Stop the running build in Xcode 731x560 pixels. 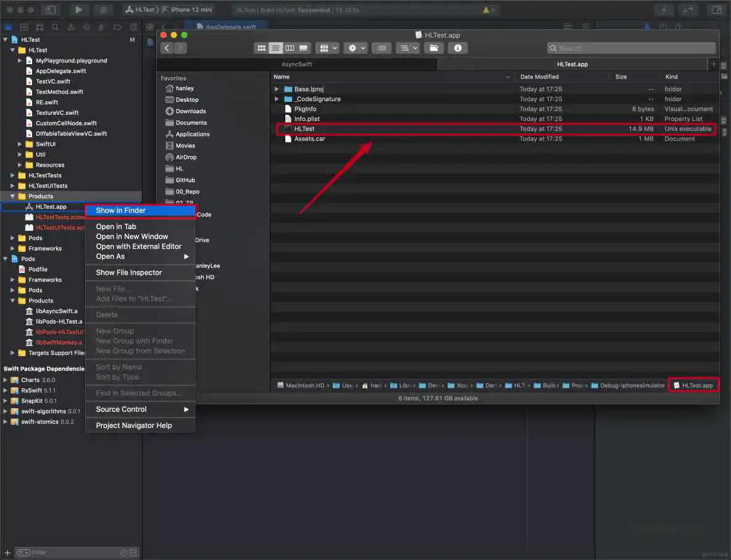[104, 9]
